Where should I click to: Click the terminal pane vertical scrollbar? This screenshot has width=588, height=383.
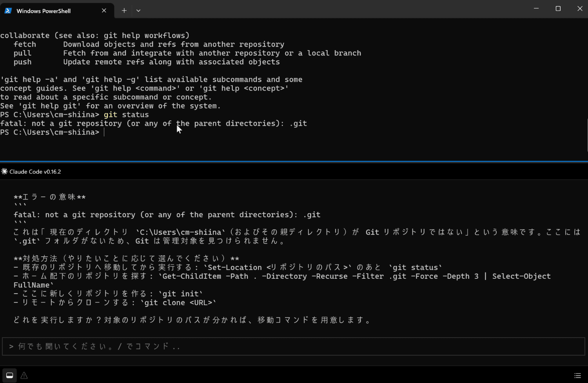coord(587,135)
